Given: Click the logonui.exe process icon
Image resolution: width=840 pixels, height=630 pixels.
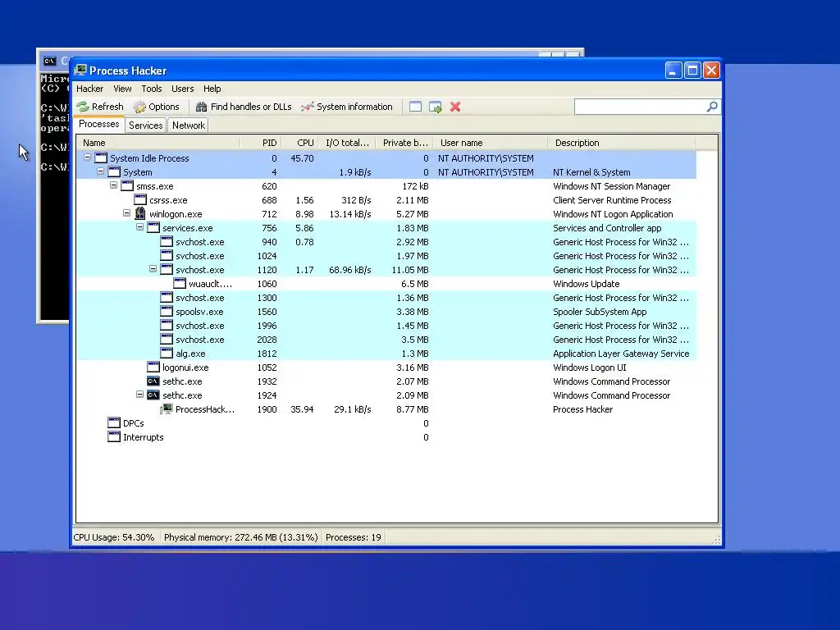Looking at the screenshot, I should [153, 367].
